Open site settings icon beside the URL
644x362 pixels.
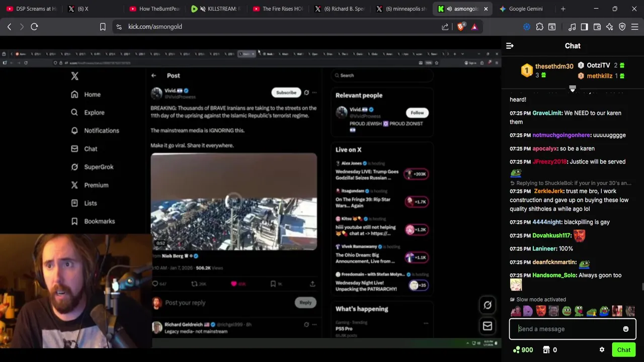pos(119,27)
